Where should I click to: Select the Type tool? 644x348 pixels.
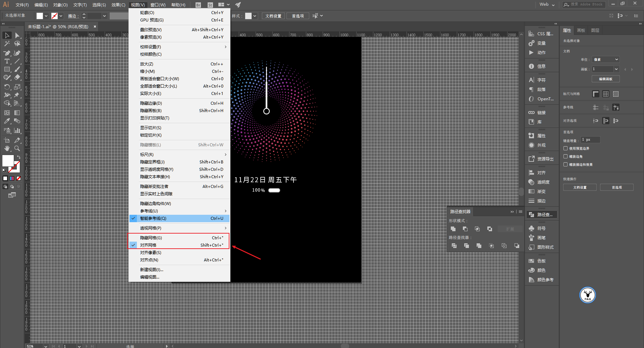[x=7, y=61]
